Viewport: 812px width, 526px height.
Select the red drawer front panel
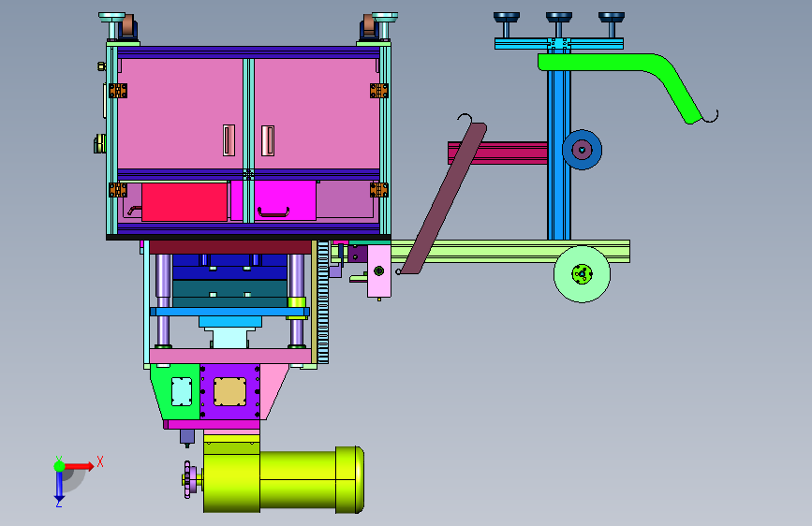[x=185, y=202]
